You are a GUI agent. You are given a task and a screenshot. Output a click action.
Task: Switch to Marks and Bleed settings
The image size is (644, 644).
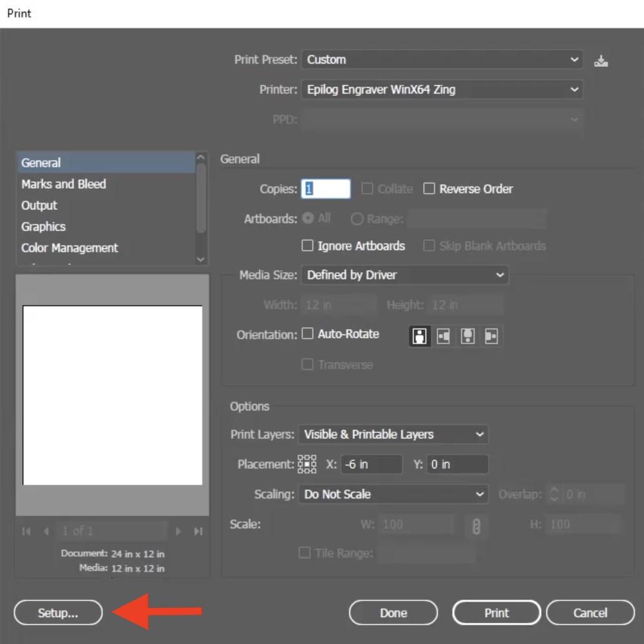tap(63, 184)
